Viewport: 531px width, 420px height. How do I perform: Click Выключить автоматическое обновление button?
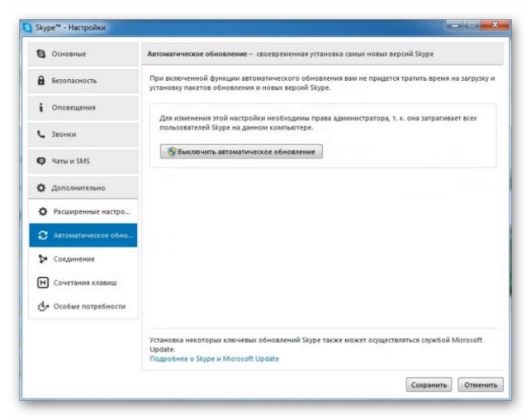click(x=241, y=151)
